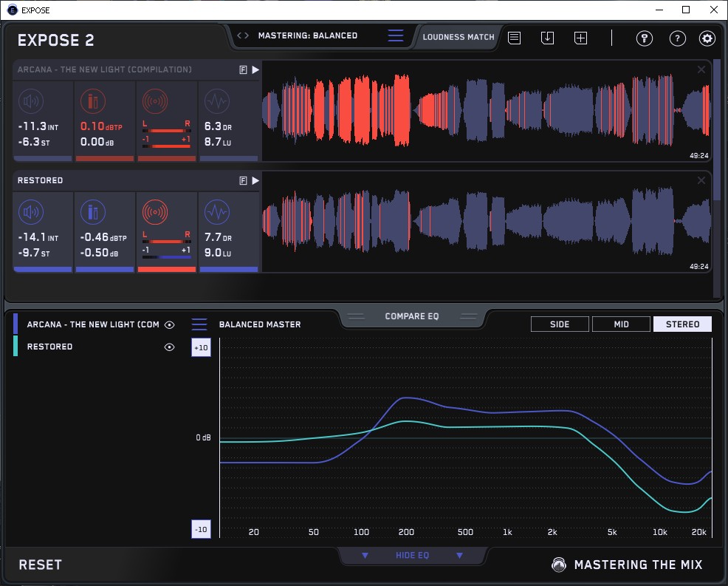This screenshot has height=586, width=728.
Task: Click the Reset button
Action: [40, 565]
